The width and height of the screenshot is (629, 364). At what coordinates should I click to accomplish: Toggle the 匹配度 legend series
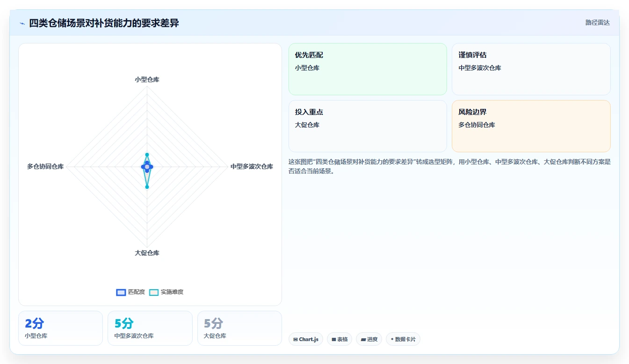click(130, 292)
